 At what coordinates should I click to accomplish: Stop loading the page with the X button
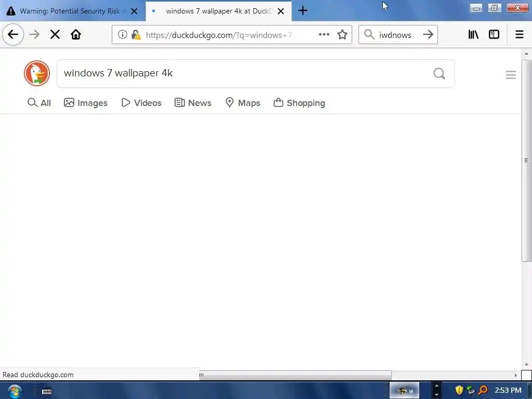pyautogui.click(x=55, y=34)
